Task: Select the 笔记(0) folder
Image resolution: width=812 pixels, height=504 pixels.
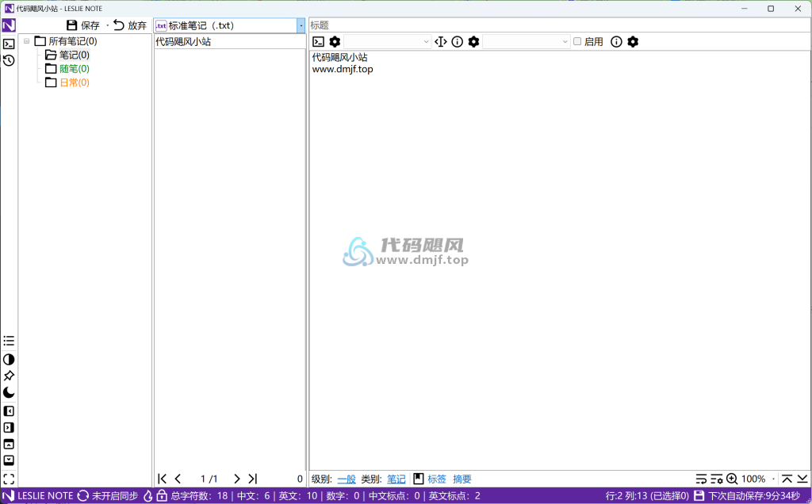Action: [67, 55]
